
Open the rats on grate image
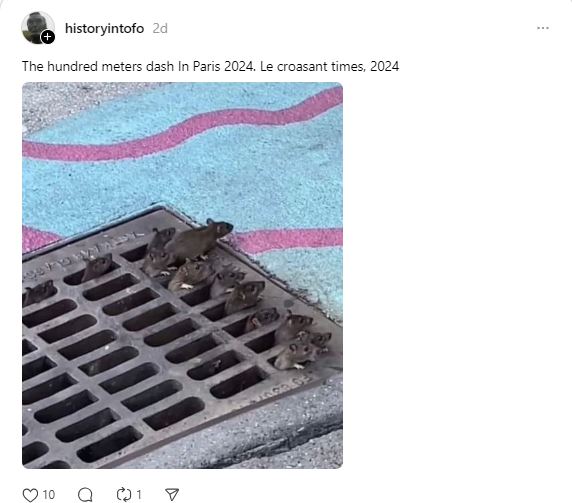(182, 275)
